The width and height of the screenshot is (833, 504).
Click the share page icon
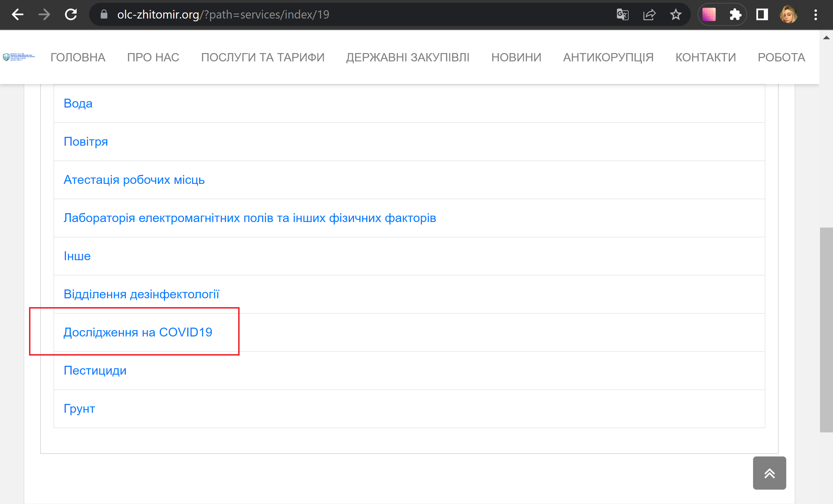[x=649, y=15]
